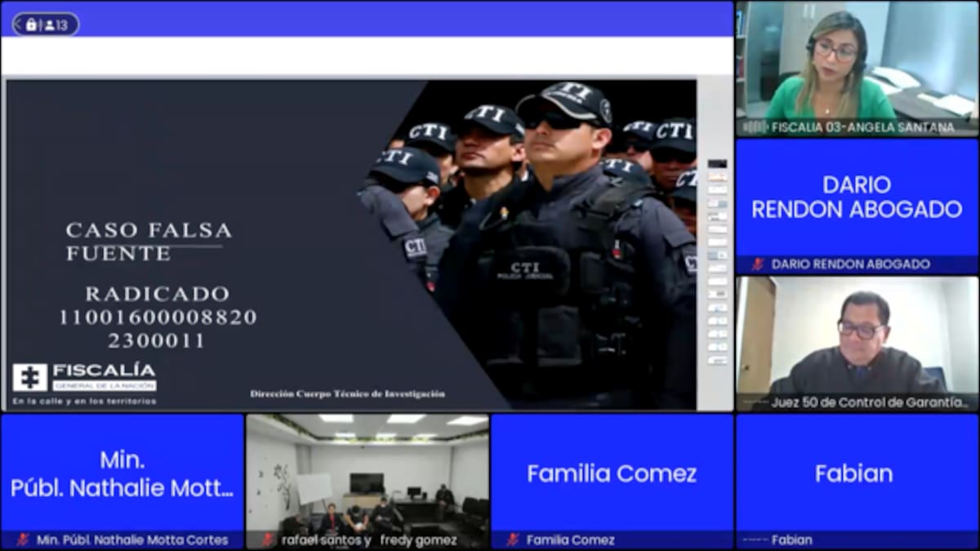Click muted mic icon for Nathalie Motta Cortes
The height and width of the screenshot is (551, 980).
coord(23,540)
